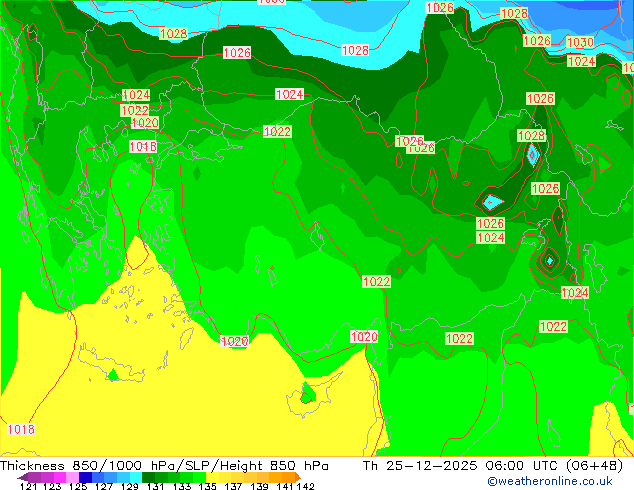Pick the cyan legend swatch before 130
The width and height of the screenshot is (634, 490).
coord(136,477)
